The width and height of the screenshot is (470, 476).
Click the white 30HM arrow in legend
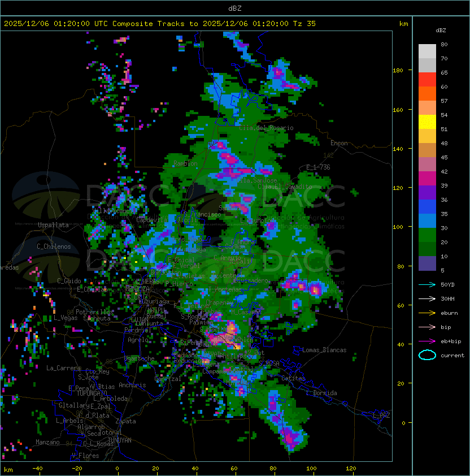coord(427,298)
